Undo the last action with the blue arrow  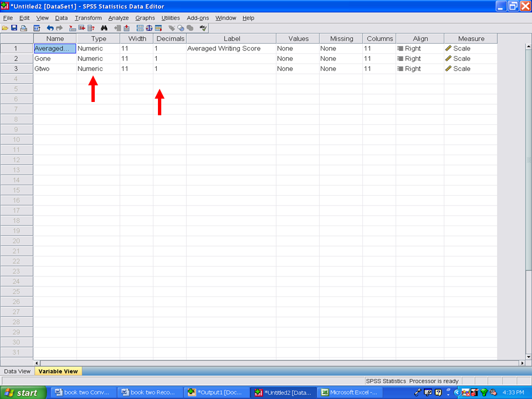[50, 28]
